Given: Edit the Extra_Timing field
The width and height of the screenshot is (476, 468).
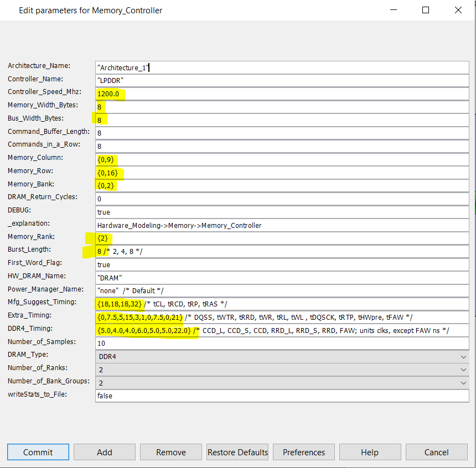Looking at the screenshot, I should (282, 317).
